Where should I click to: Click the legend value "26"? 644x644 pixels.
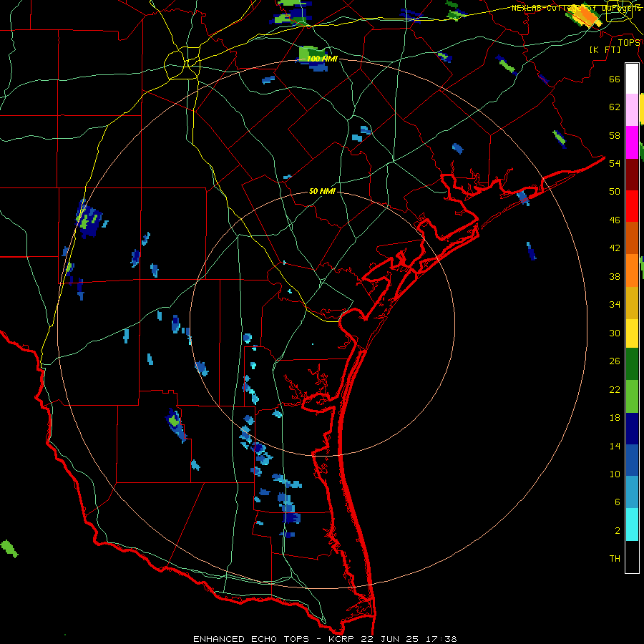[615, 361]
